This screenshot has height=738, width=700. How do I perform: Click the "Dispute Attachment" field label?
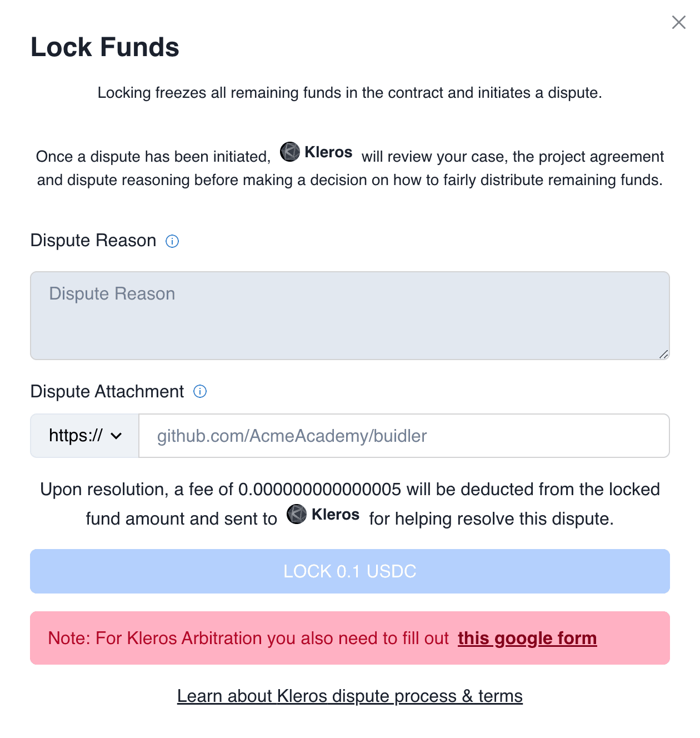pyautogui.click(x=107, y=392)
